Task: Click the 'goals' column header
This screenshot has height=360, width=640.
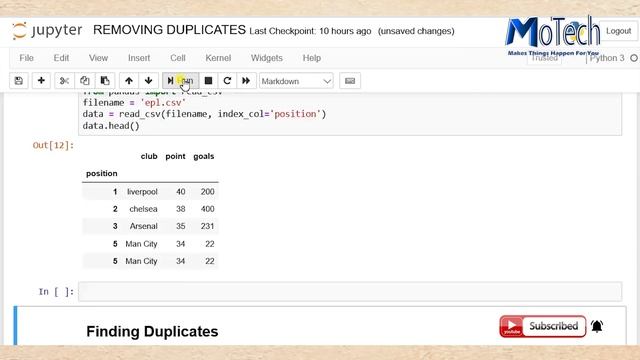Action: pos(204,156)
